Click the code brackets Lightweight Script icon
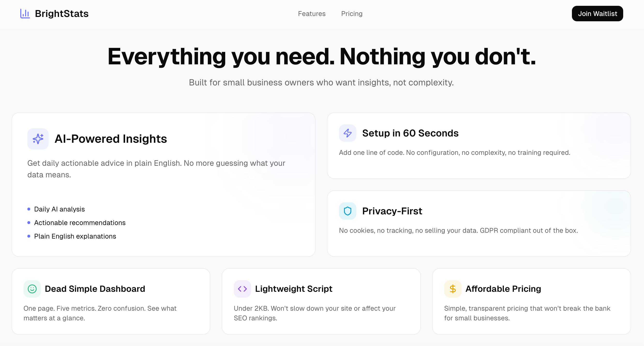This screenshot has width=644, height=346. pos(242,289)
